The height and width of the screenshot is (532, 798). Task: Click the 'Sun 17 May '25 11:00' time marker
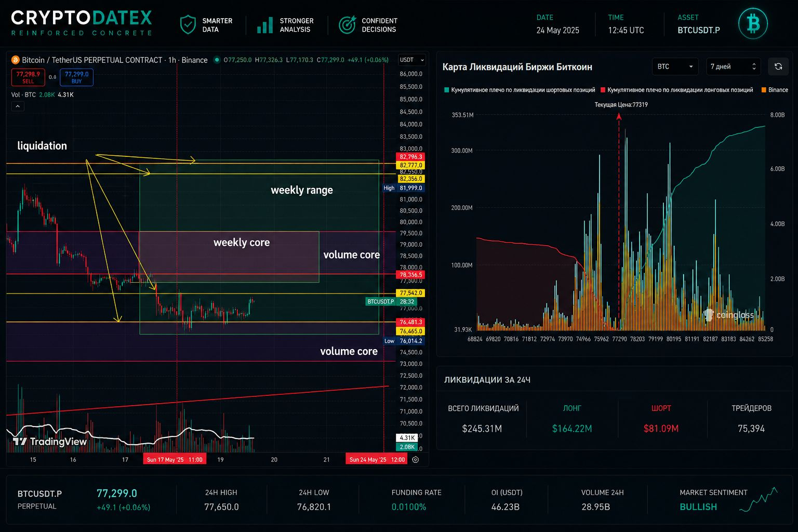click(175, 459)
